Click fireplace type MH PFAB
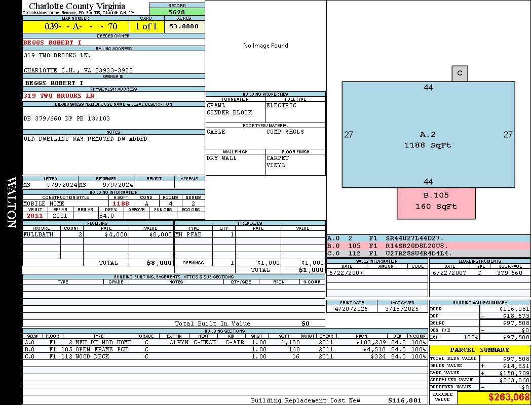The width and height of the screenshot is (532, 405). tap(188, 234)
